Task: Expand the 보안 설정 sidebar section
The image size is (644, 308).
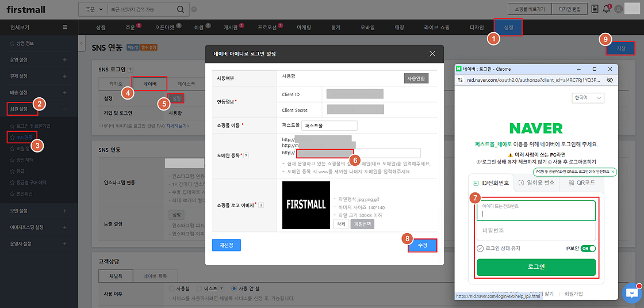Action: [x=65, y=211]
